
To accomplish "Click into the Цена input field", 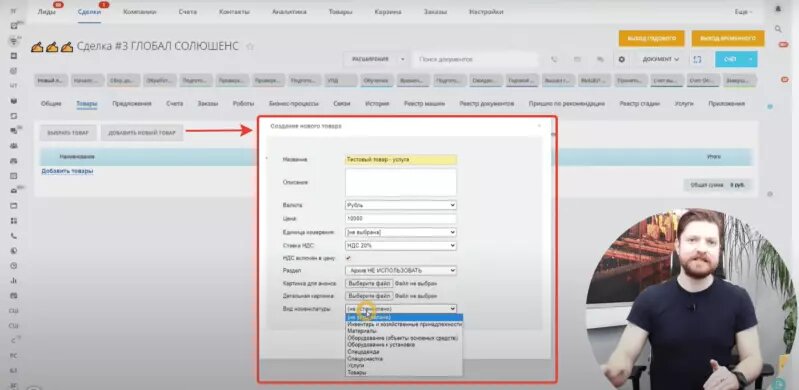I will [x=401, y=219].
